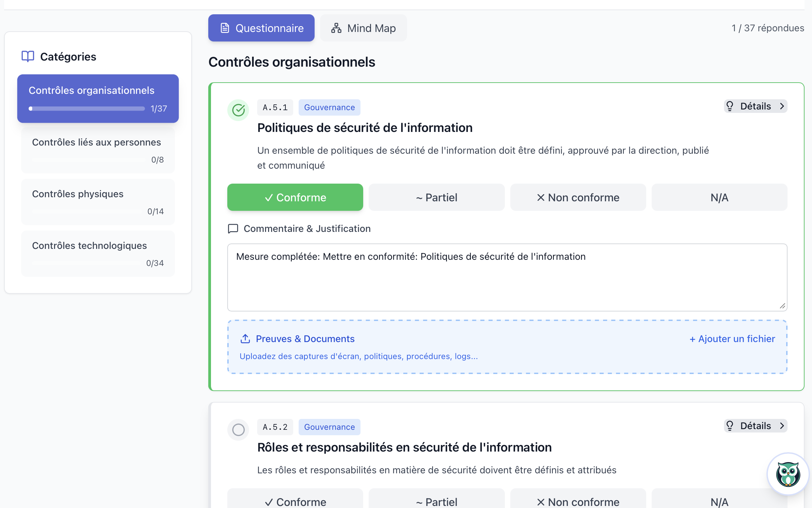Click the '0/14' count in the sidebar
Screen dimensions: 812x508
pos(155,211)
